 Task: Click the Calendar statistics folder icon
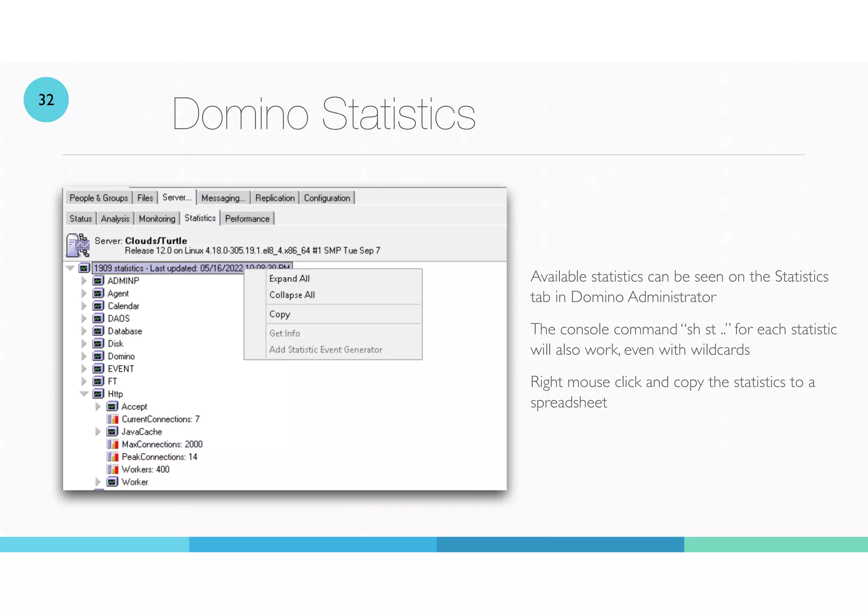[98, 306]
